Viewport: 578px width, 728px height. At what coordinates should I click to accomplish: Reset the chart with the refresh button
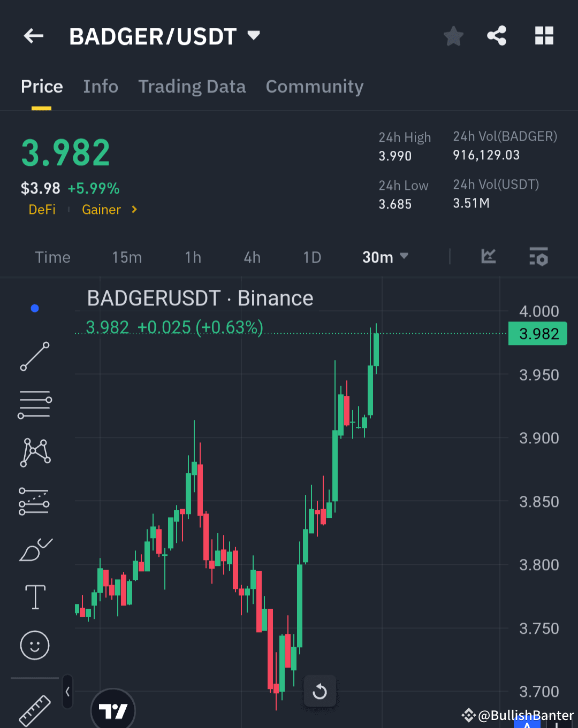tap(320, 691)
